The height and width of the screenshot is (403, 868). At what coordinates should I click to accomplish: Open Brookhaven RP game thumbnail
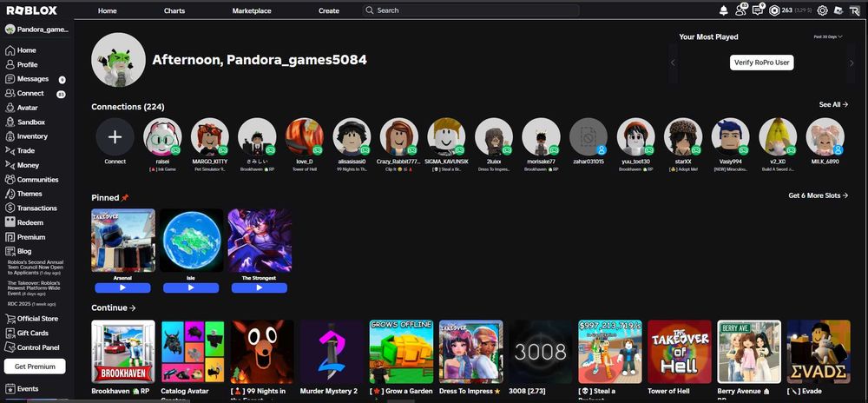pyautogui.click(x=123, y=352)
